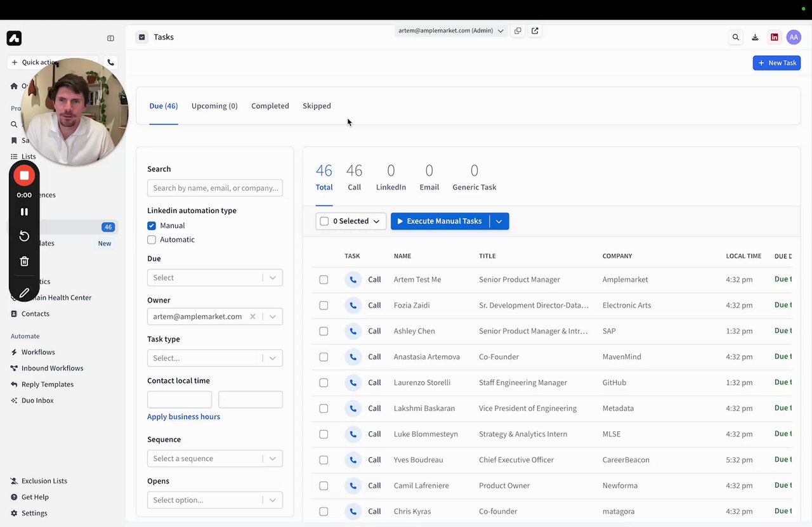This screenshot has width=812, height=527.
Task: Select the Anastasia Artemova row checkbox
Action: tap(324, 357)
